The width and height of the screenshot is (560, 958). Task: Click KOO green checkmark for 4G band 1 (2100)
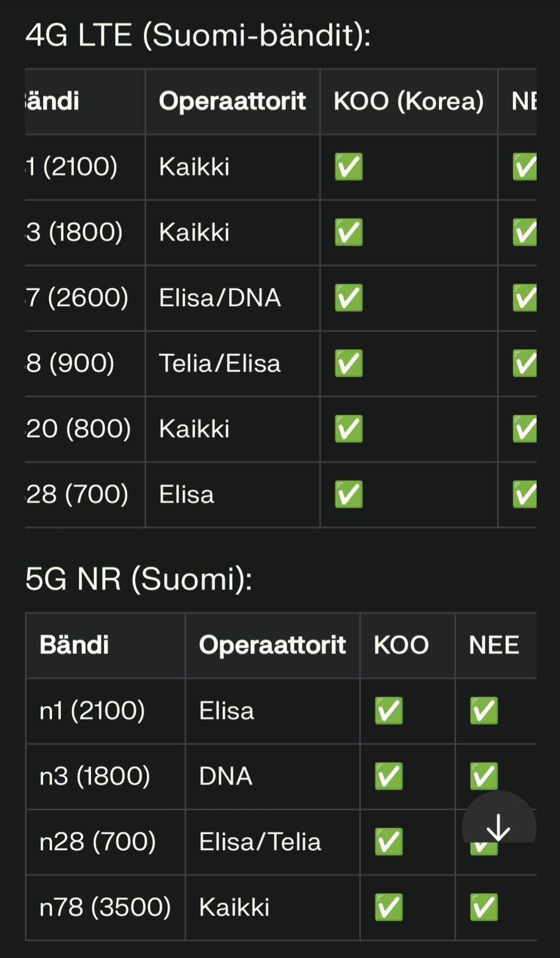tap(349, 167)
